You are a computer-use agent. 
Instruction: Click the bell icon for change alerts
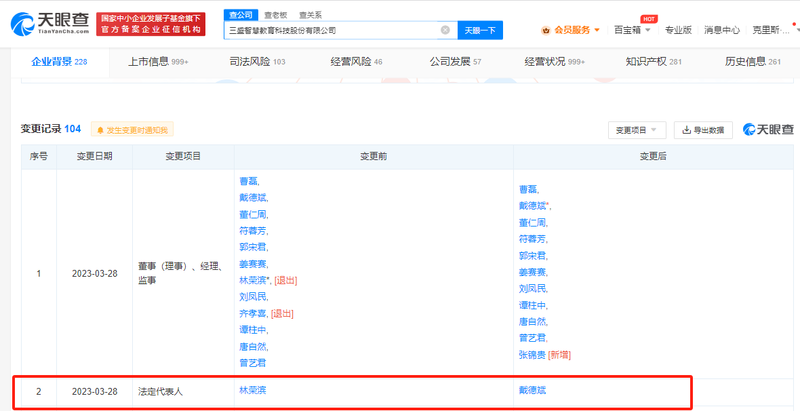coord(99,130)
